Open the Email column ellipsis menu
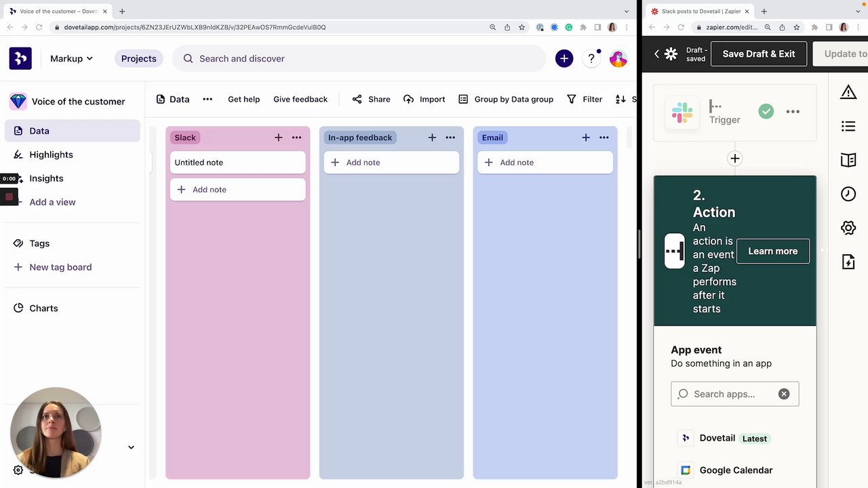This screenshot has height=488, width=868. point(604,138)
